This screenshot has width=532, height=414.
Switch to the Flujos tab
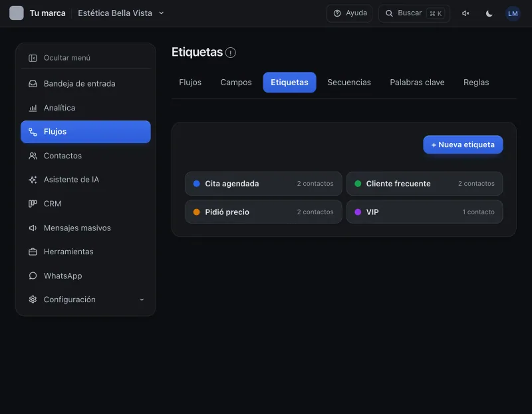tap(190, 83)
